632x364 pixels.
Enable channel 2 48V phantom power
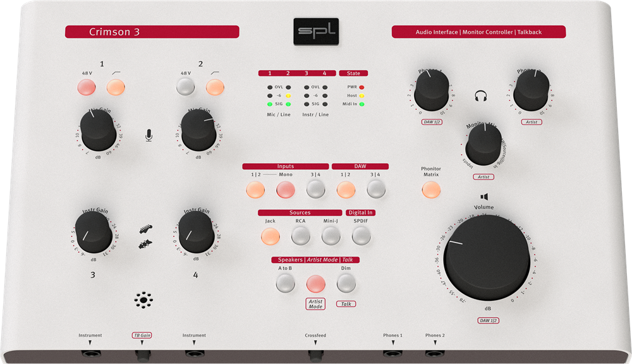pyautogui.click(x=185, y=87)
